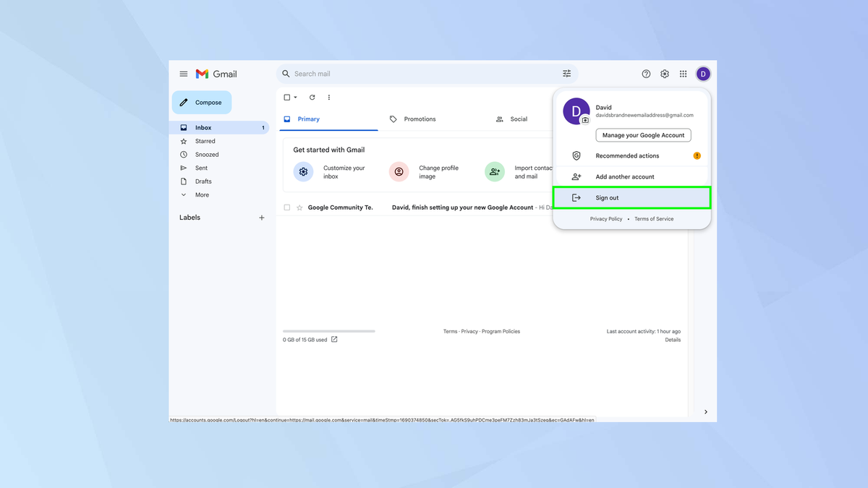868x488 pixels.
Task: Star the Google Community Team email
Action: click(298, 207)
